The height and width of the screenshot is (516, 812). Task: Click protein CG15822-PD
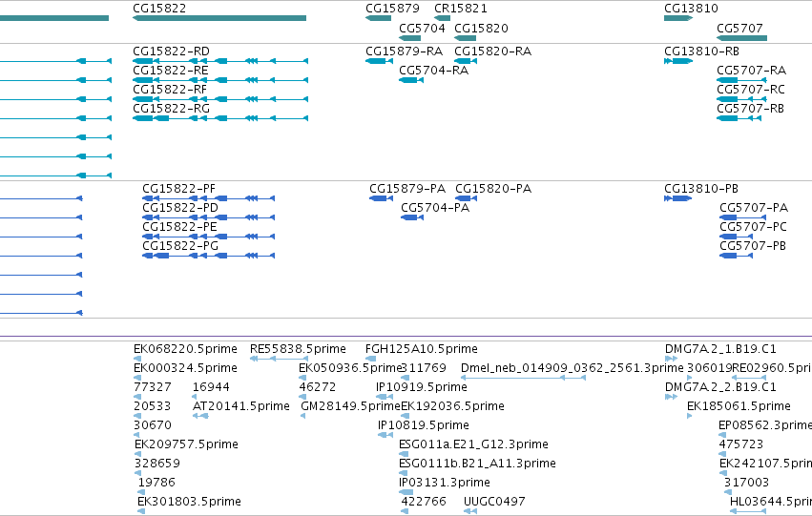coord(209,217)
